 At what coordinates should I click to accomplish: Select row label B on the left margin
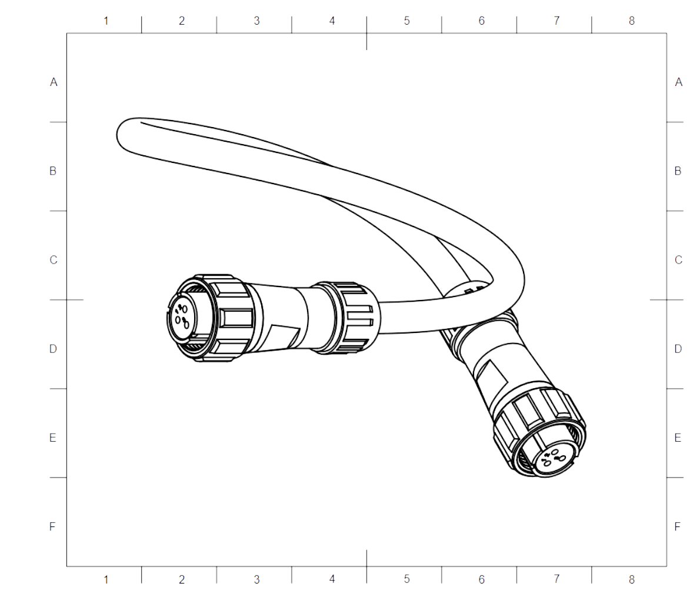point(53,171)
